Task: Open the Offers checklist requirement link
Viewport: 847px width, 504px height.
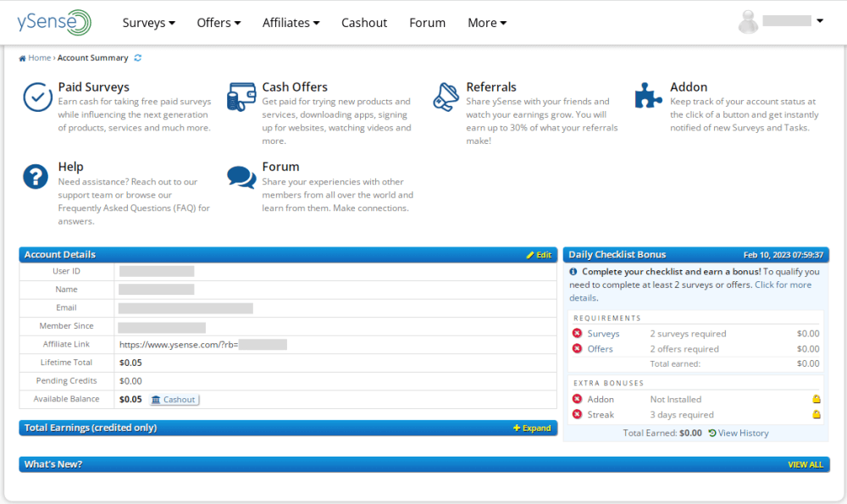Action: point(601,349)
